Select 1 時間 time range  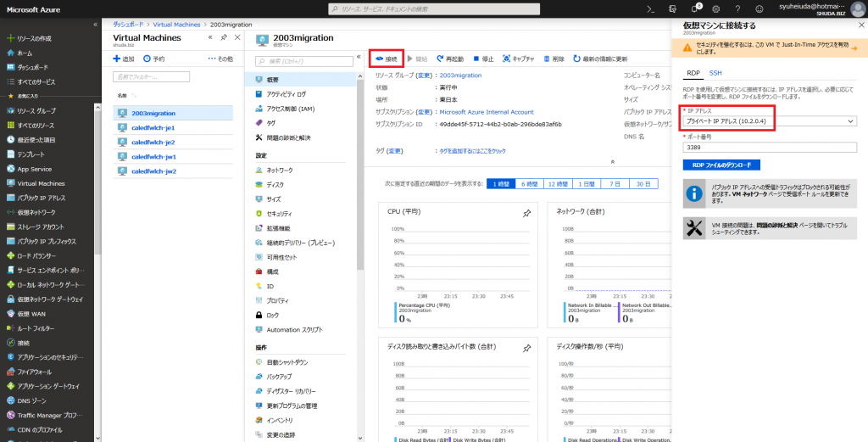pos(500,184)
